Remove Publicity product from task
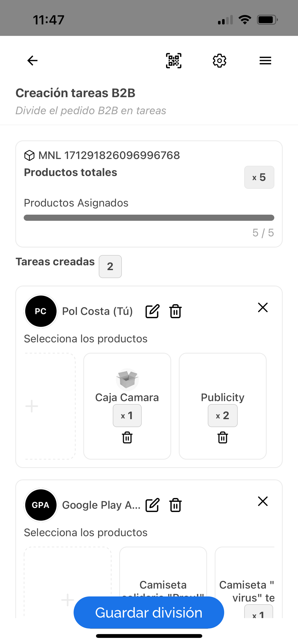Image resolution: width=298 pixels, height=644 pixels. 223,437
